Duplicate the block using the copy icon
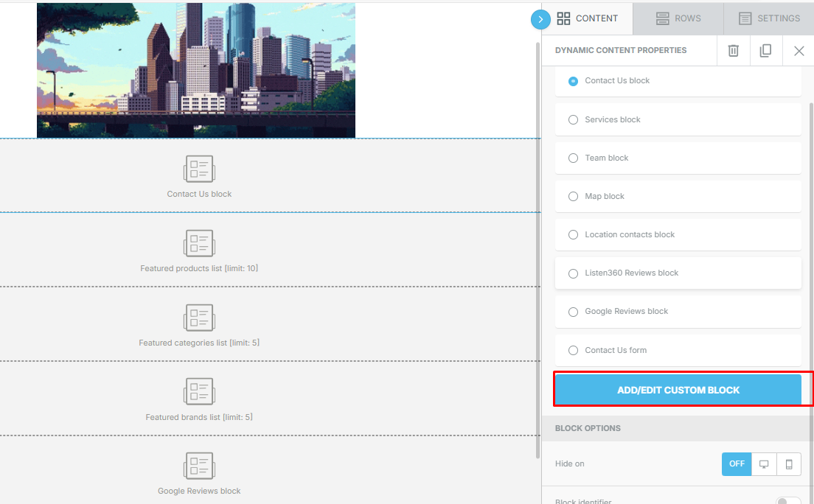Image resolution: width=814 pixels, height=504 pixels. [765, 50]
